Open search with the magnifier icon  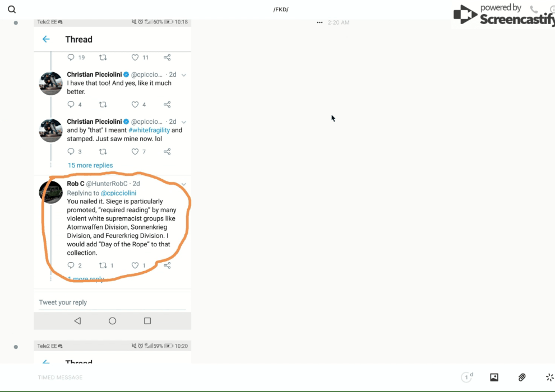point(12,10)
